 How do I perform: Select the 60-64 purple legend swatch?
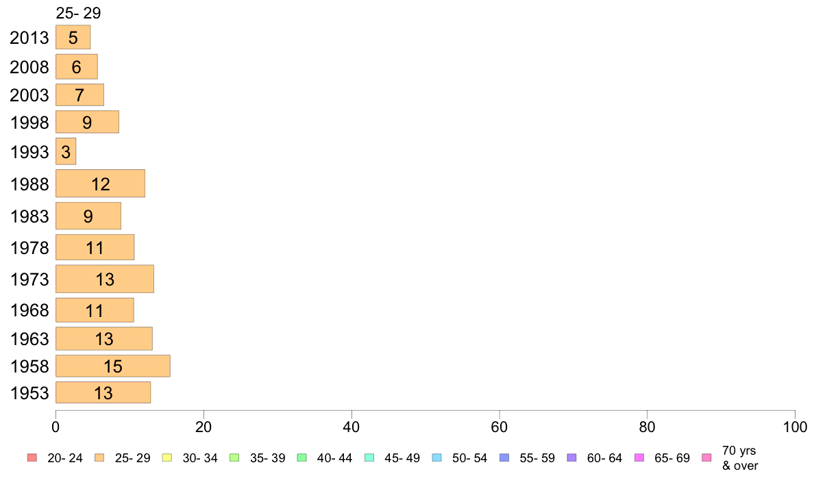click(x=571, y=457)
